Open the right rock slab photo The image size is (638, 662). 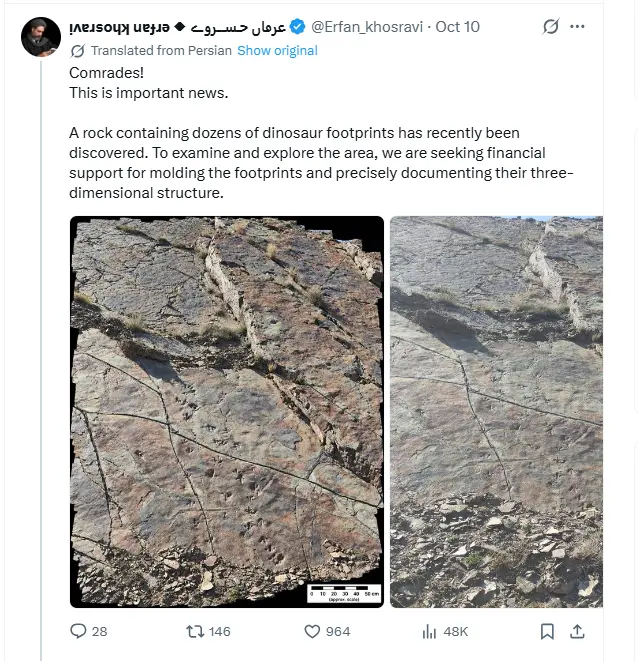[x=496, y=412]
